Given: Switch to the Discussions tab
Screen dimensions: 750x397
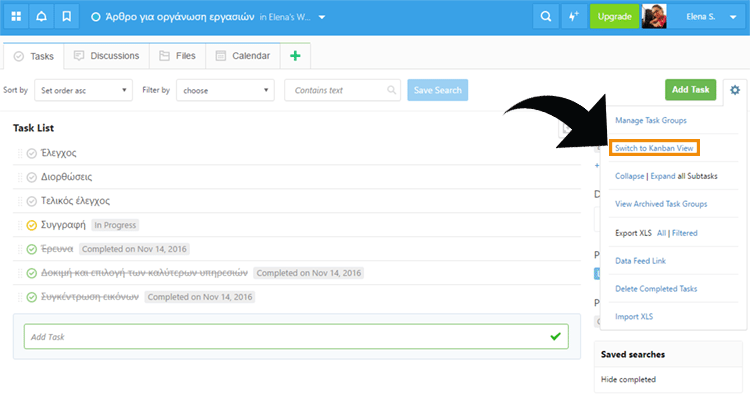Looking at the screenshot, I should [106, 56].
